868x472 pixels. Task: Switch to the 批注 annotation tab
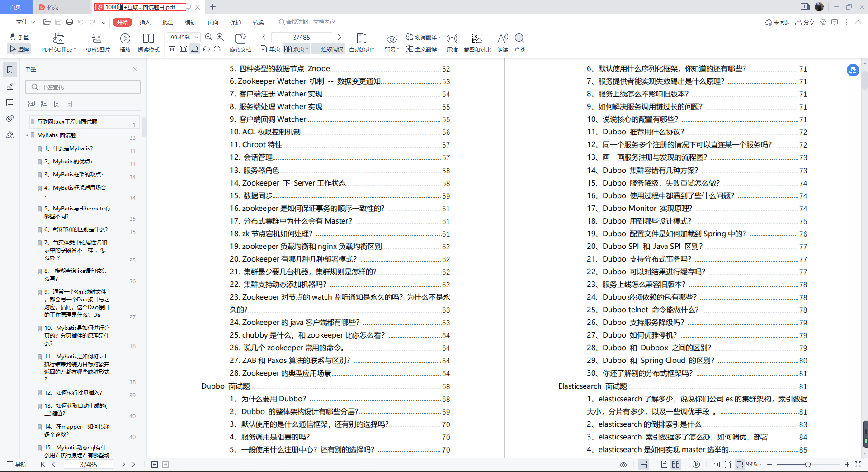point(167,22)
